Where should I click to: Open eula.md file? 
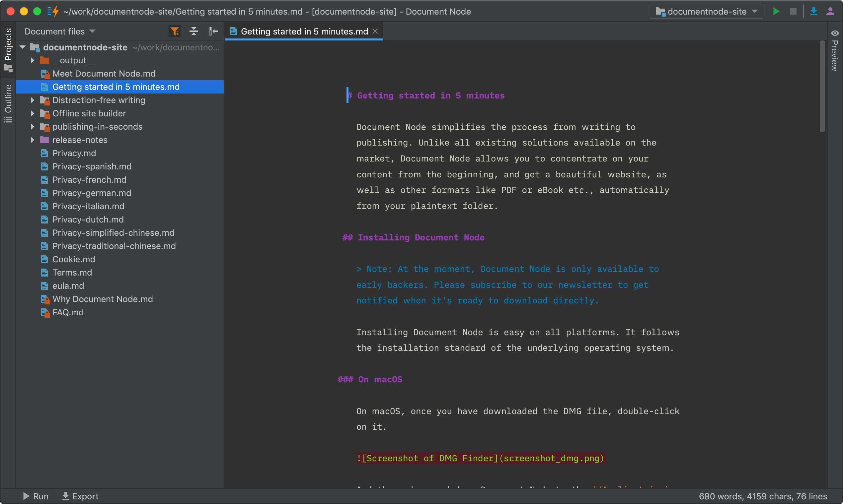[x=120, y=285]
